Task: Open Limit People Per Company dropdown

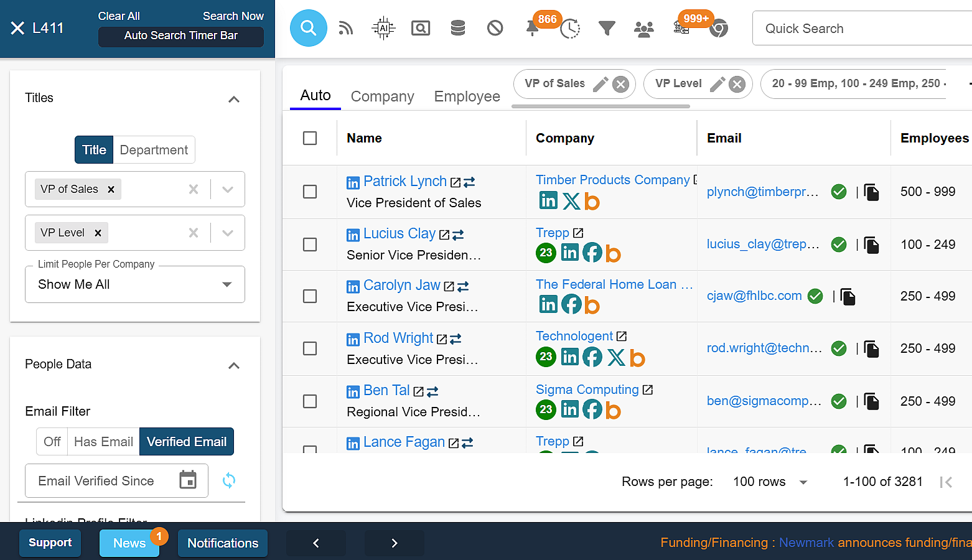Action: tap(135, 284)
